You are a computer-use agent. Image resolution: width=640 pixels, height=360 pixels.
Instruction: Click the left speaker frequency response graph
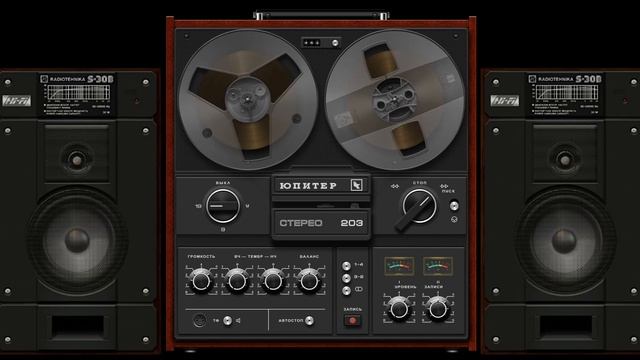pyautogui.click(x=78, y=93)
